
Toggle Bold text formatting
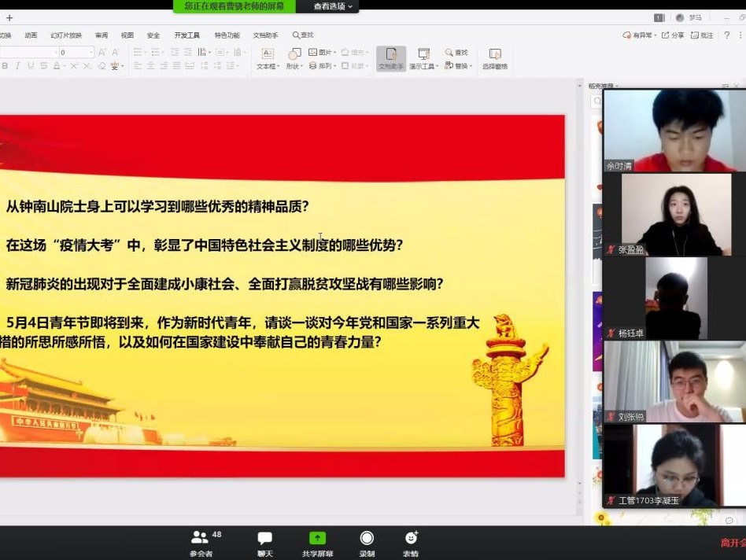click(6, 66)
